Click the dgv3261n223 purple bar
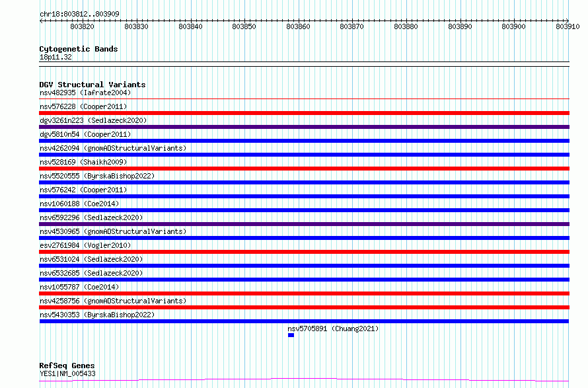 click(x=304, y=127)
